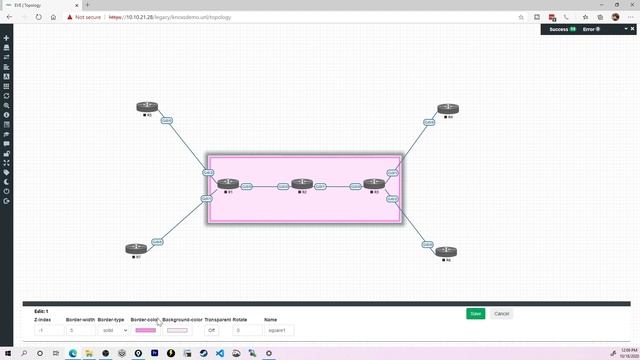Screen dimensions: 640x360
Task: Open the Networks sidebar icon
Action: pyautogui.click(x=6, y=57)
